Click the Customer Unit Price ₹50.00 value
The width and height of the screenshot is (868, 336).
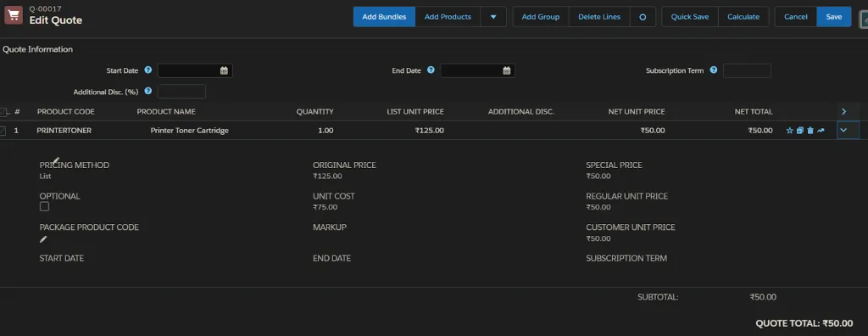[x=598, y=239]
